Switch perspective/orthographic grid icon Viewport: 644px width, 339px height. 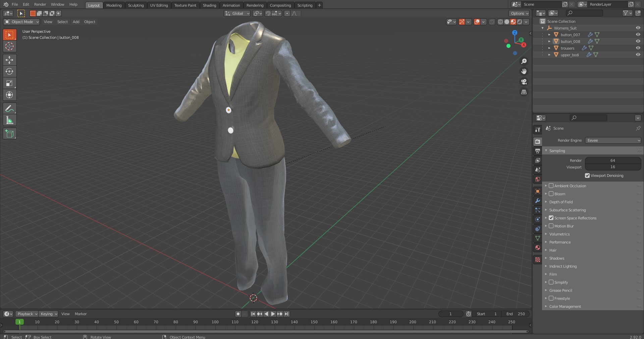(524, 92)
